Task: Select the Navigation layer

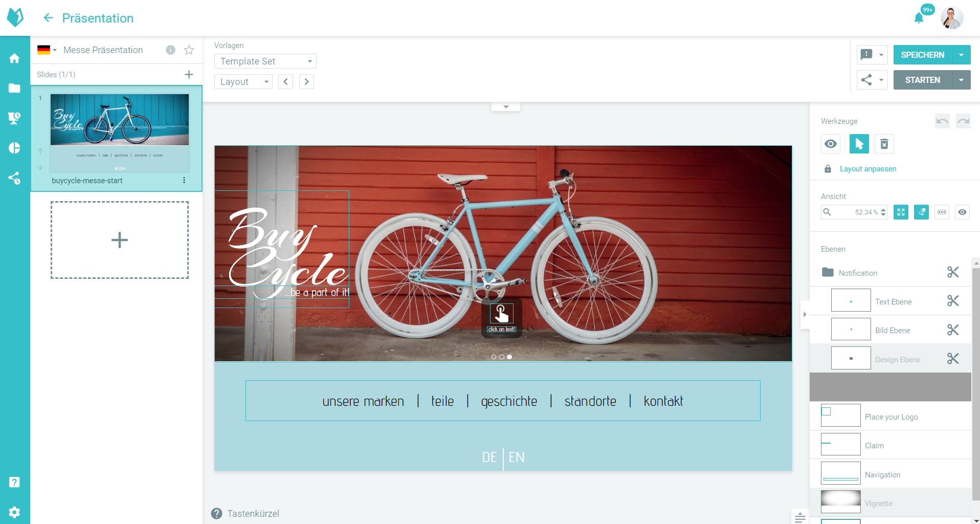Action: tap(882, 474)
